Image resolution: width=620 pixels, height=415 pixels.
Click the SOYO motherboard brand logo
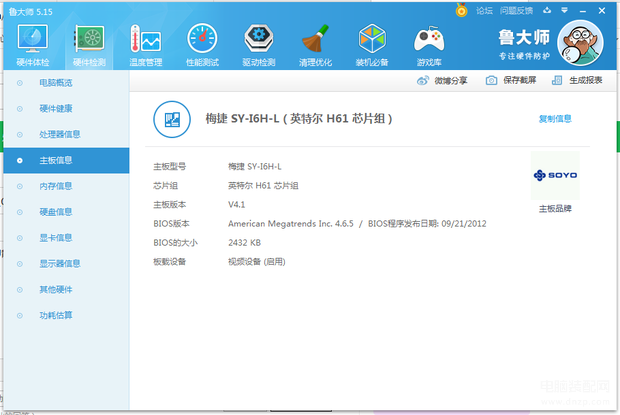click(555, 175)
